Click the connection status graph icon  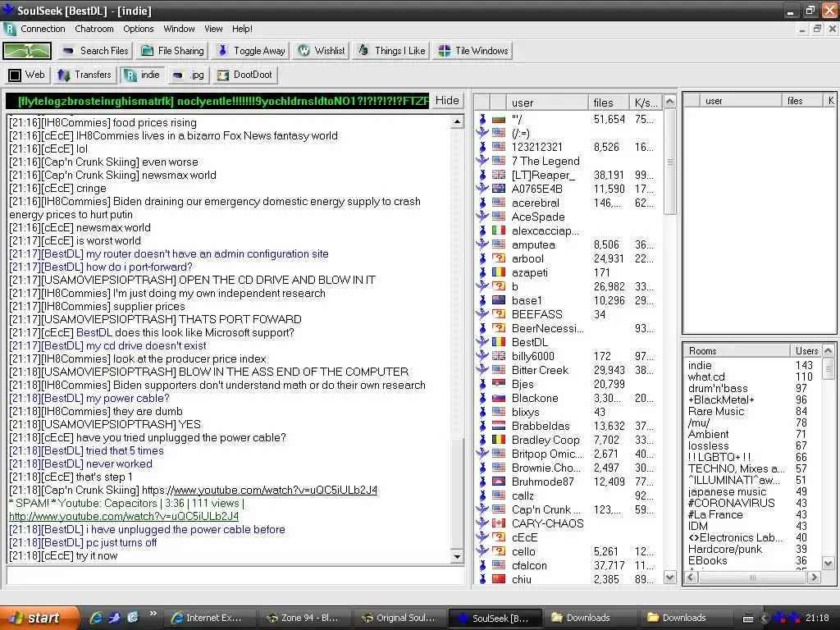coord(27,51)
